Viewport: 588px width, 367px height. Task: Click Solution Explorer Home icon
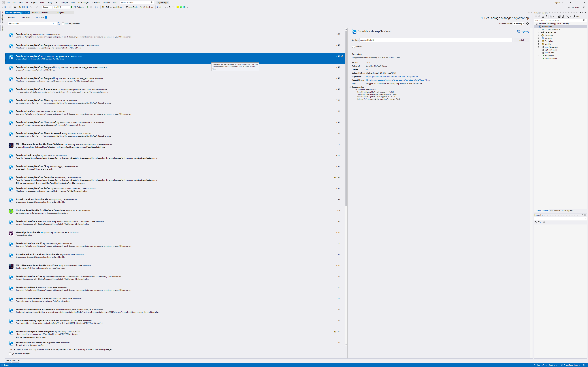[x=543, y=17]
